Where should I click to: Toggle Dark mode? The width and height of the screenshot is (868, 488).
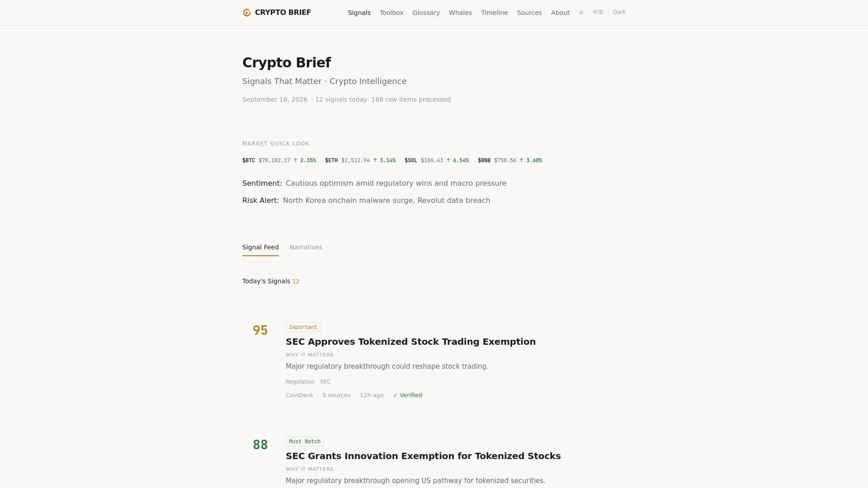[x=619, y=12]
